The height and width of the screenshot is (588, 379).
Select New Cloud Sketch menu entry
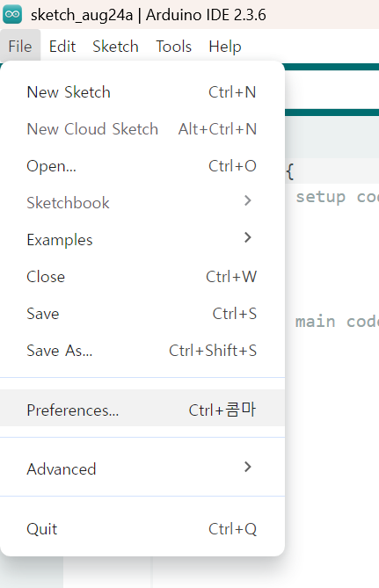[x=142, y=129]
